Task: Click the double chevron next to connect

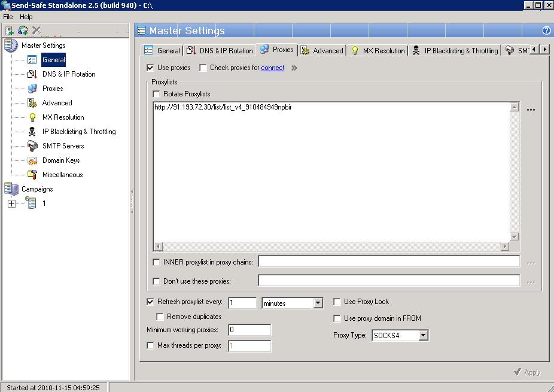Action: [x=294, y=68]
